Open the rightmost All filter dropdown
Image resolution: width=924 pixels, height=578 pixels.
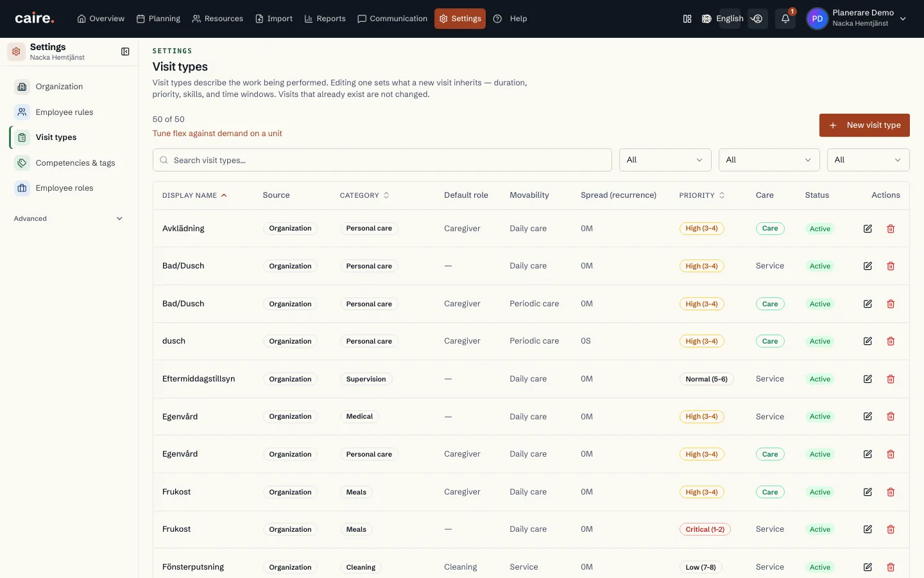coord(868,160)
